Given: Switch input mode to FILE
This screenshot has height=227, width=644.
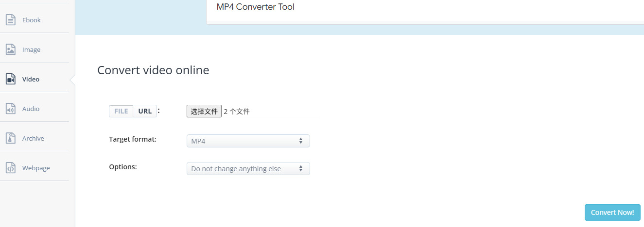Looking at the screenshot, I should (121, 111).
